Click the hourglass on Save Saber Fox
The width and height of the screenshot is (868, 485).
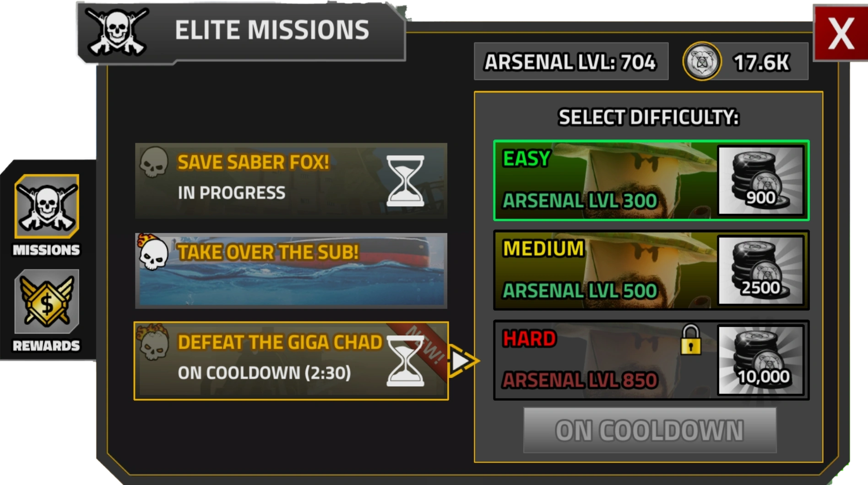point(405,181)
